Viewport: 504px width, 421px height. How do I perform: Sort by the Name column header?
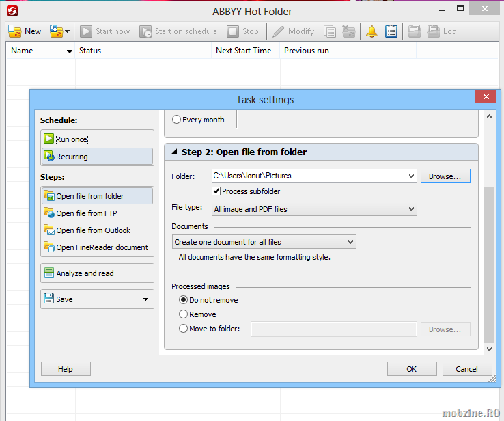coord(40,51)
